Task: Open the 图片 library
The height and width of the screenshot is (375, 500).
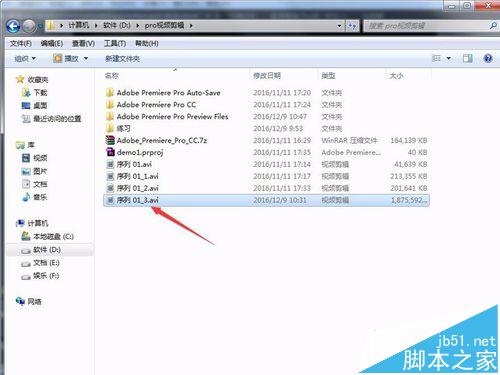Action: (40, 171)
